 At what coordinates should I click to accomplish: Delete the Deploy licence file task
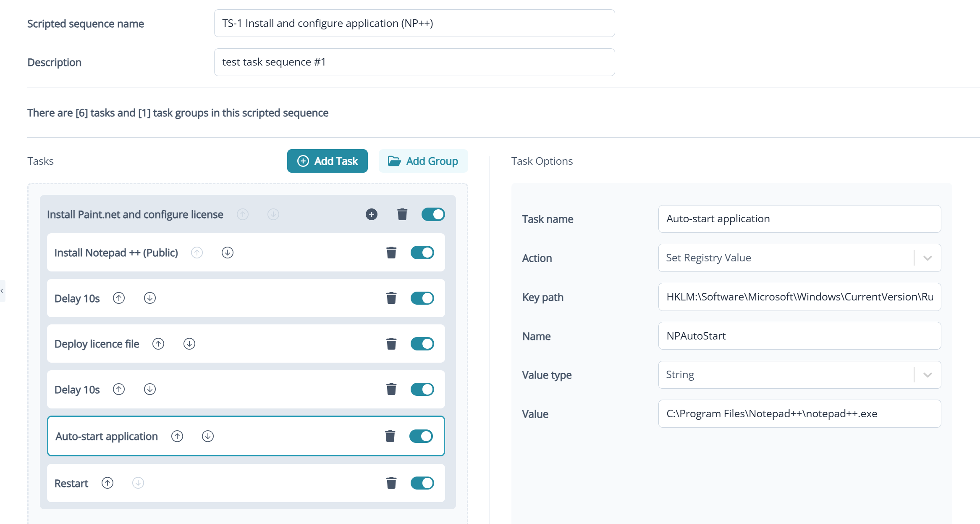coord(391,344)
